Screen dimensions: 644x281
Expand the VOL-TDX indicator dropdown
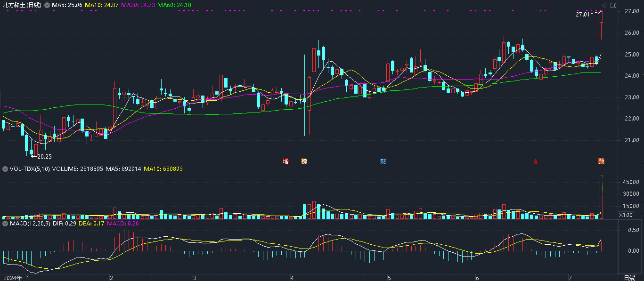5,169
